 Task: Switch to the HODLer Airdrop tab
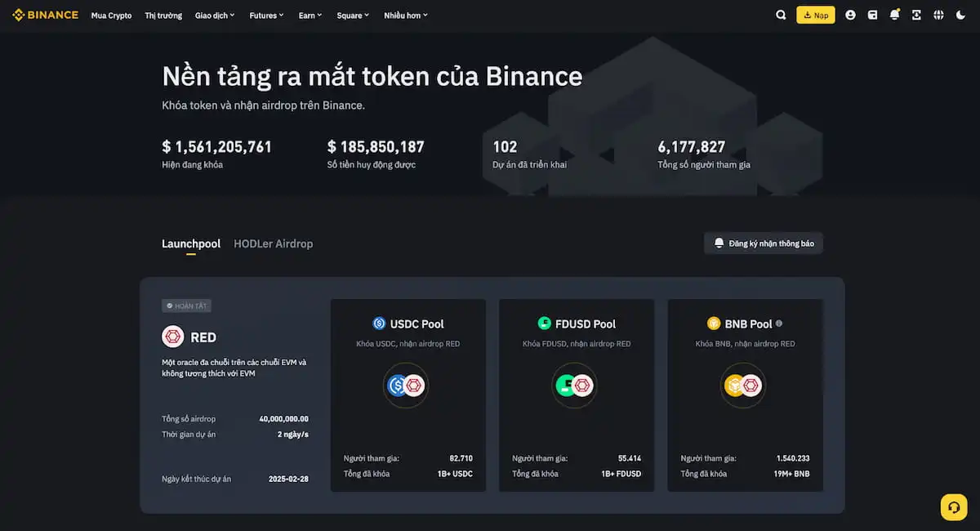[x=273, y=243]
